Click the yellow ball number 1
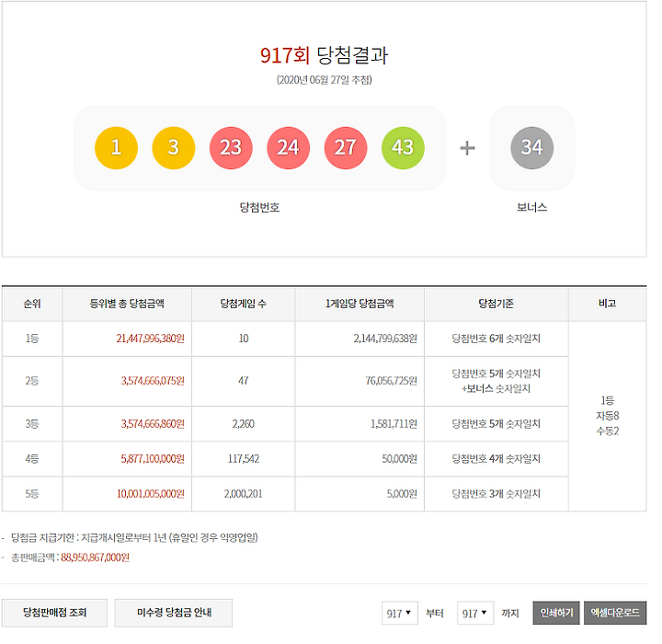The image size is (662, 644). click(x=116, y=148)
